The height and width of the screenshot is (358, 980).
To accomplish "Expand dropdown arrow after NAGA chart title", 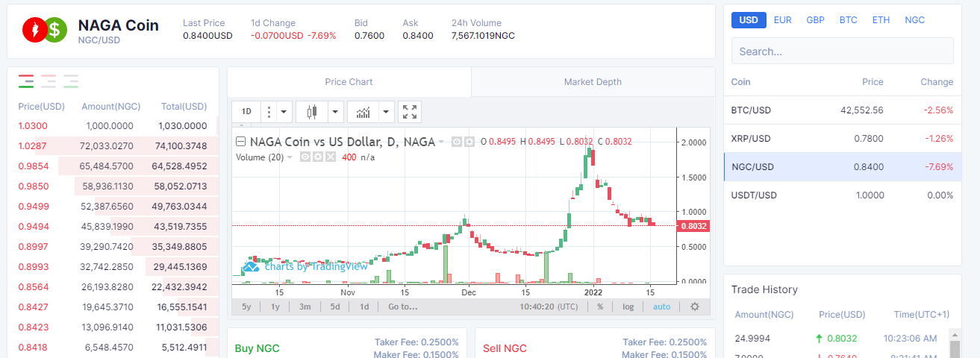I will coord(441,142).
